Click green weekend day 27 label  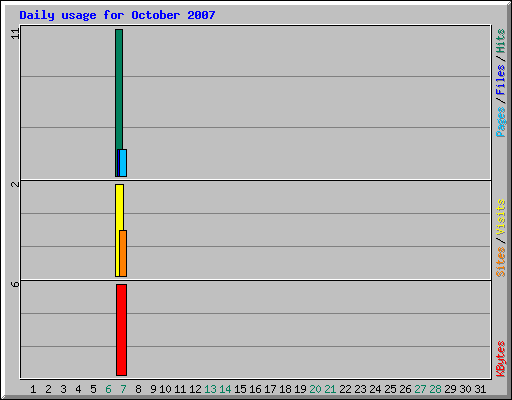click(420, 389)
